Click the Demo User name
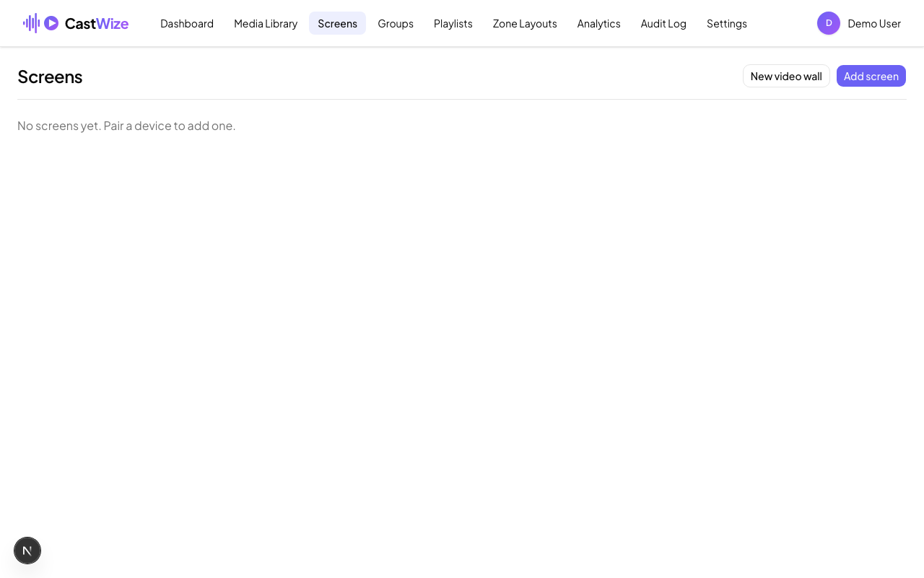 874,23
